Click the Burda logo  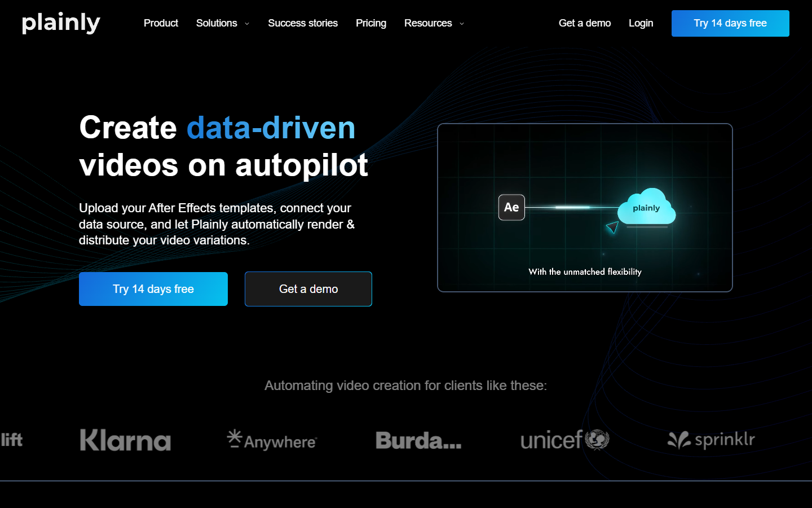coord(418,440)
